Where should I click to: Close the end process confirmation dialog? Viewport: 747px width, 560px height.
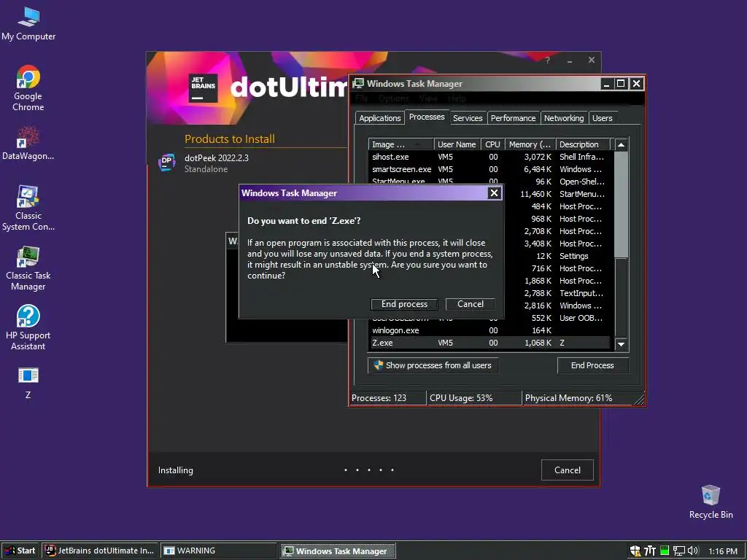coord(494,192)
